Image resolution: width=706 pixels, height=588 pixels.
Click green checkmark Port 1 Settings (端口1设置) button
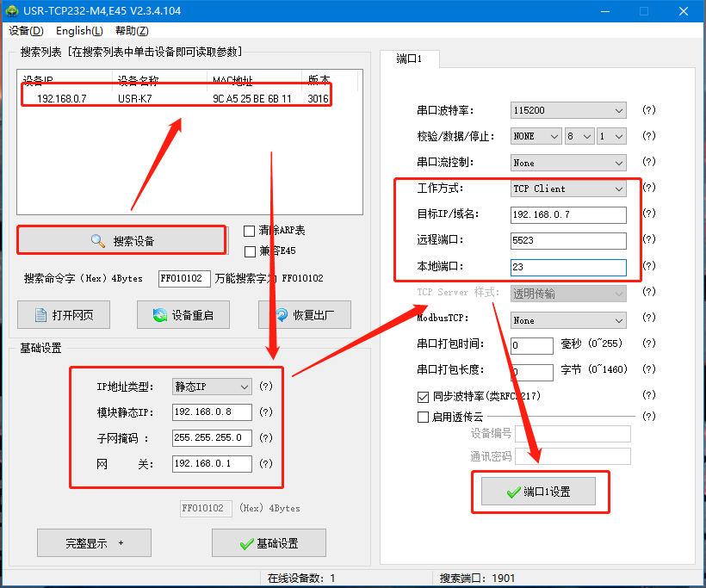(x=540, y=492)
